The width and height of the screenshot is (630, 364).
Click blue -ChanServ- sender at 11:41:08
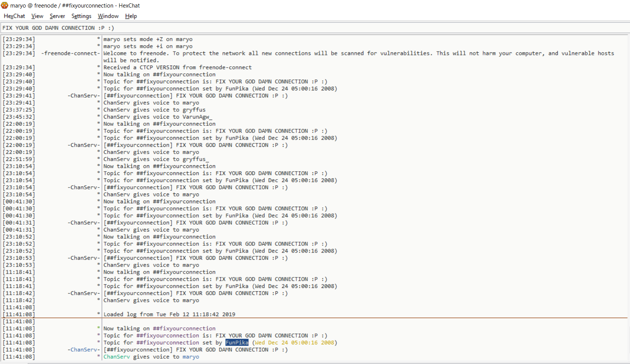click(x=84, y=350)
